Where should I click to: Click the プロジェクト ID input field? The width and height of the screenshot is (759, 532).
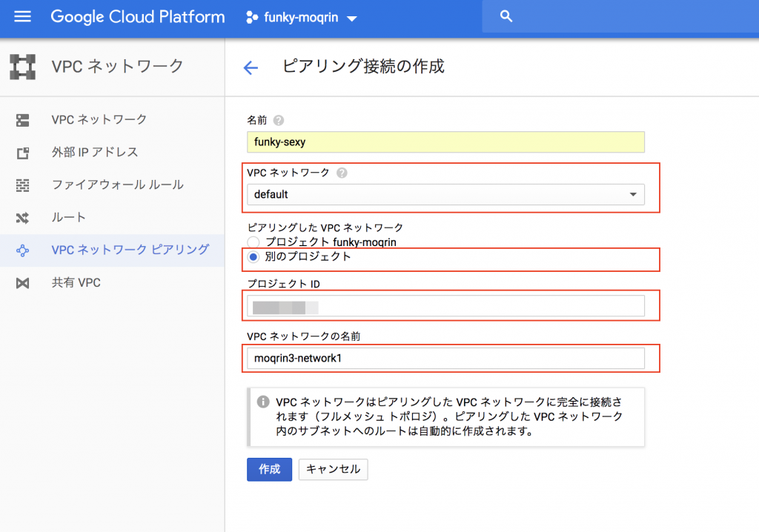pyautogui.click(x=445, y=306)
